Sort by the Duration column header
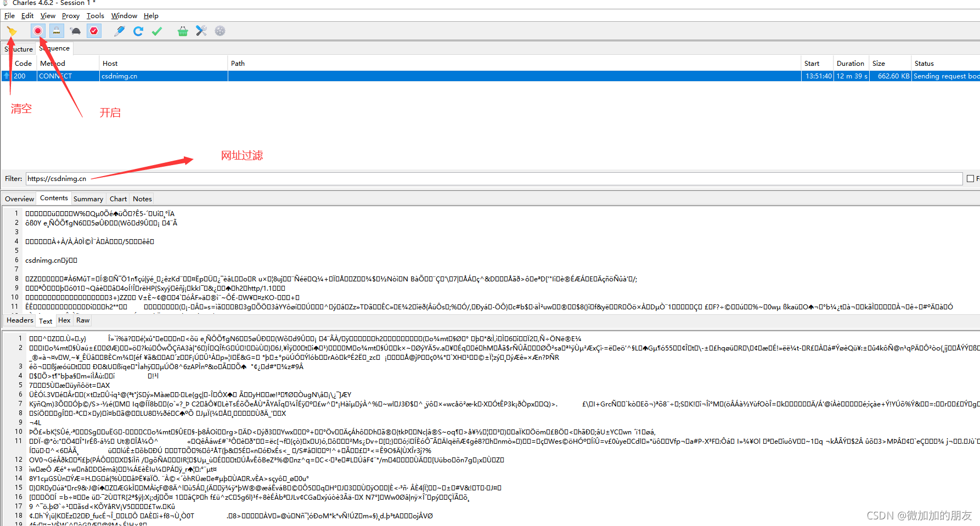Image resolution: width=980 pixels, height=526 pixels. coord(851,64)
